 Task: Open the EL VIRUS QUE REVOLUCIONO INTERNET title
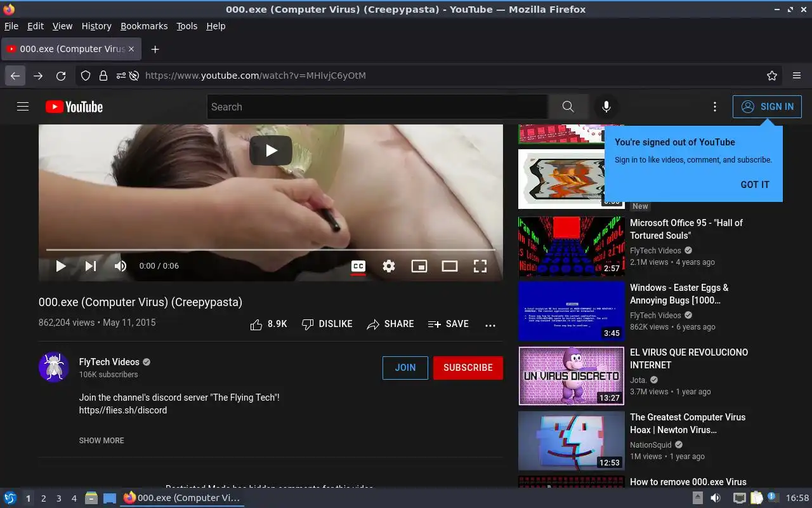coord(689,359)
